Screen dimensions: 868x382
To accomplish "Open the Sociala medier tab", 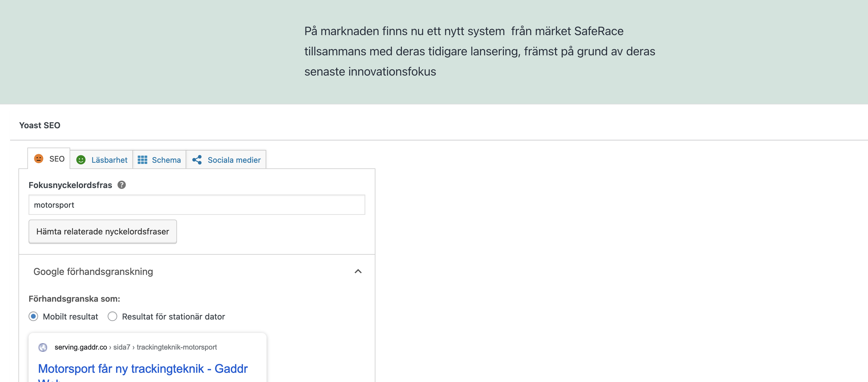I will [x=234, y=160].
